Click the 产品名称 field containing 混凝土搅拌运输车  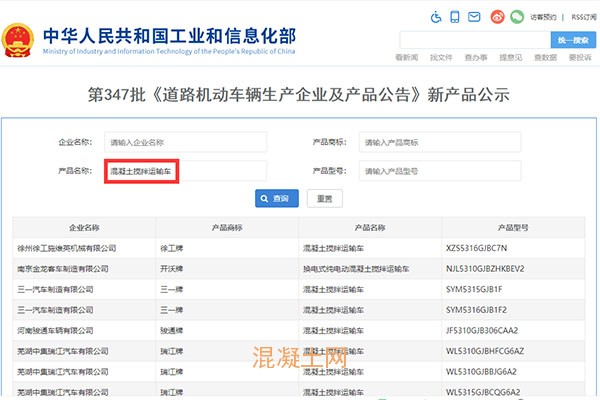click(x=186, y=171)
